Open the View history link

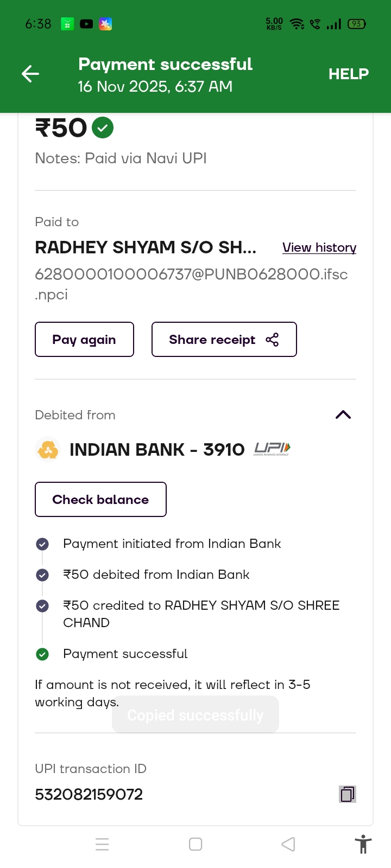pos(319,247)
